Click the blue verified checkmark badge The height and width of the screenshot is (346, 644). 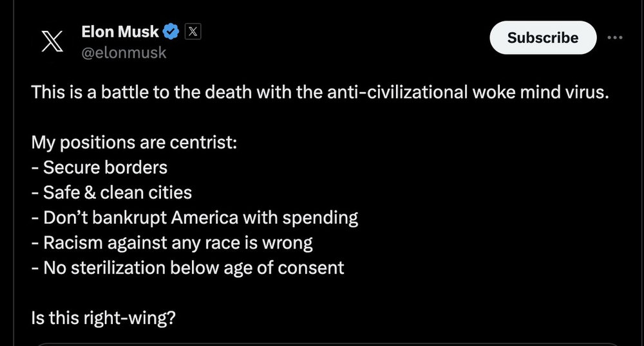[x=172, y=32]
